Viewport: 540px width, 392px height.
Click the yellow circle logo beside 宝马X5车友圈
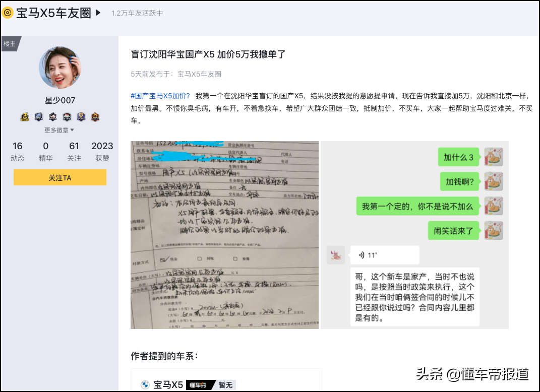pos(7,13)
